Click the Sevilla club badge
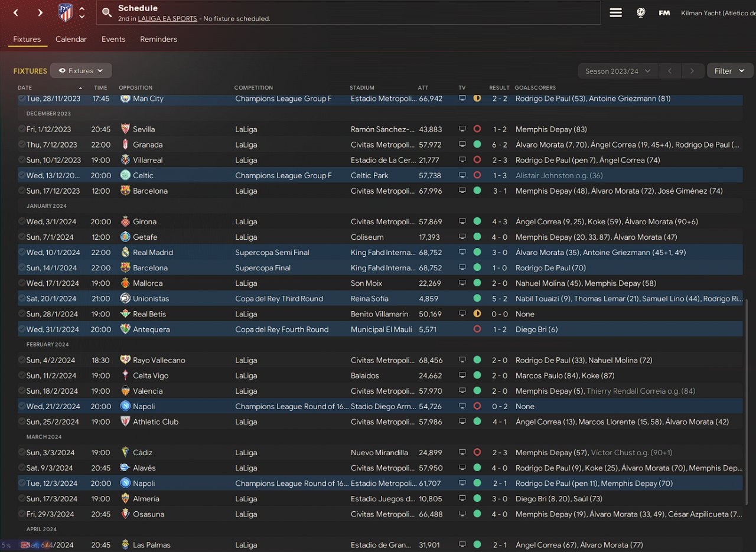The width and height of the screenshot is (756, 552). click(125, 129)
